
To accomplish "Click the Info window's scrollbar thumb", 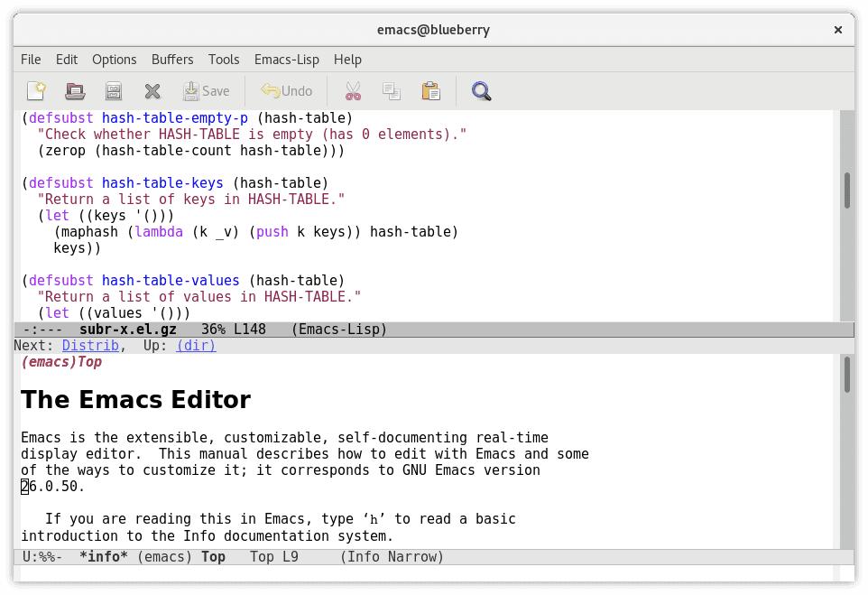I will point(846,375).
